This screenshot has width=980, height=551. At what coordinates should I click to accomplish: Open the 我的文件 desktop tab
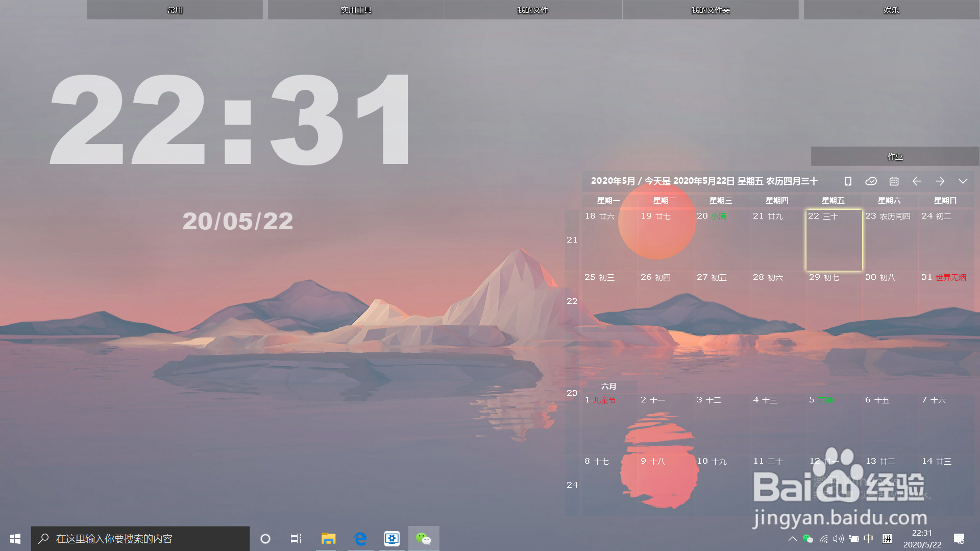tap(533, 10)
